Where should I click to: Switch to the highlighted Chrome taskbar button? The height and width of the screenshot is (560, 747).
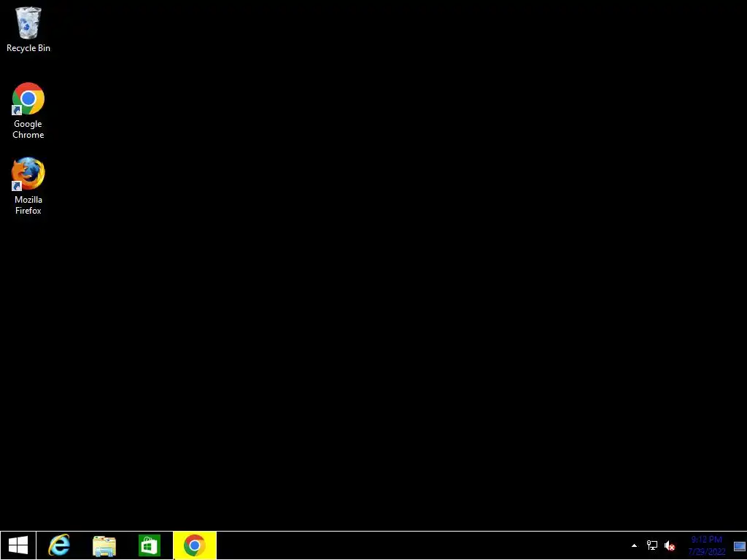coord(194,545)
